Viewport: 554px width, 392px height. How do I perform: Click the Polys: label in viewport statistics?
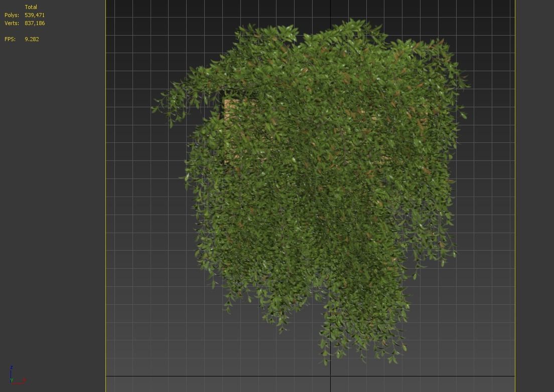point(12,15)
